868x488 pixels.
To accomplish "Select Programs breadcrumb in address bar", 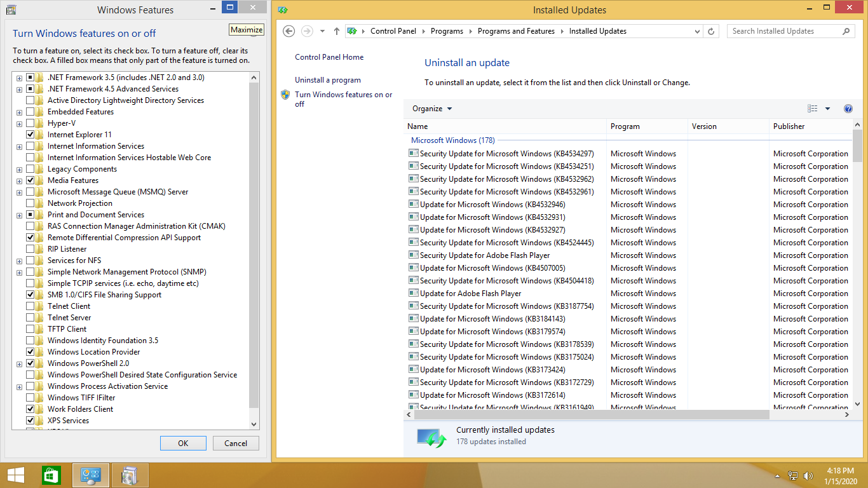I will (447, 31).
